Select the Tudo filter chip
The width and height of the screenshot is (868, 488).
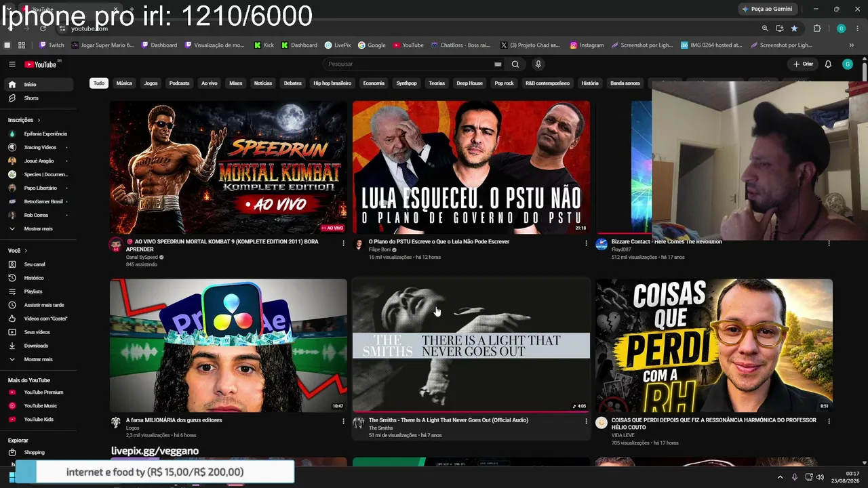pyautogui.click(x=99, y=83)
